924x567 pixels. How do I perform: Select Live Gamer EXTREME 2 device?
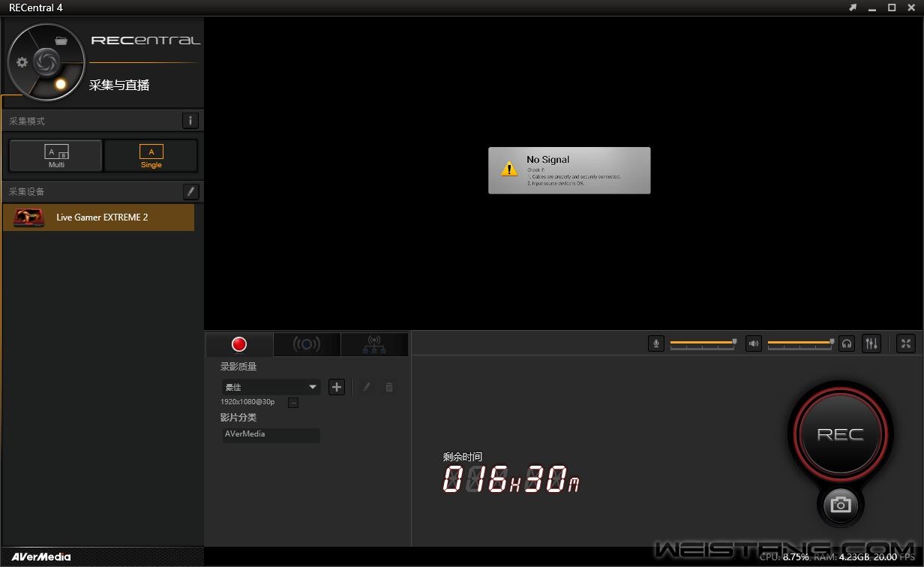pyautogui.click(x=99, y=217)
